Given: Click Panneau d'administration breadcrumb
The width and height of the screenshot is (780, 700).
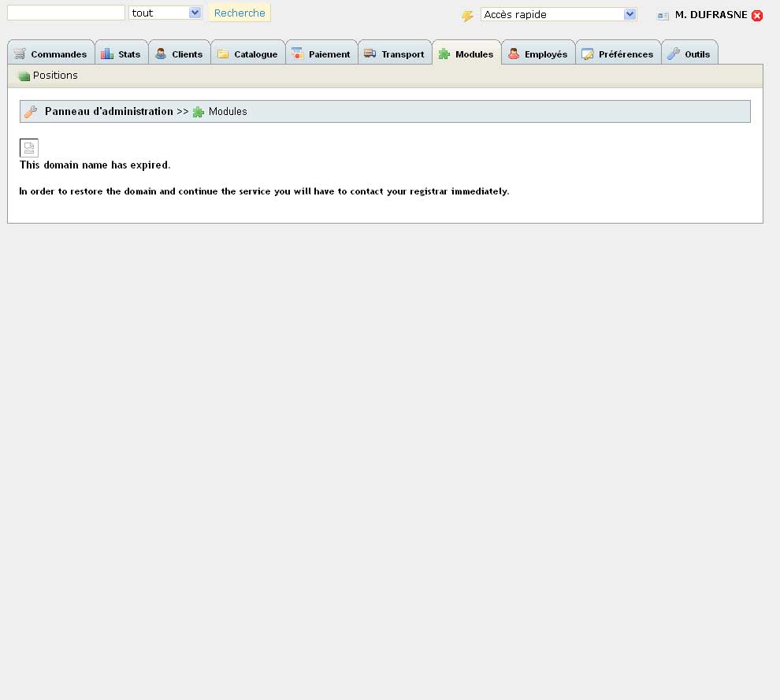Looking at the screenshot, I should point(109,111).
